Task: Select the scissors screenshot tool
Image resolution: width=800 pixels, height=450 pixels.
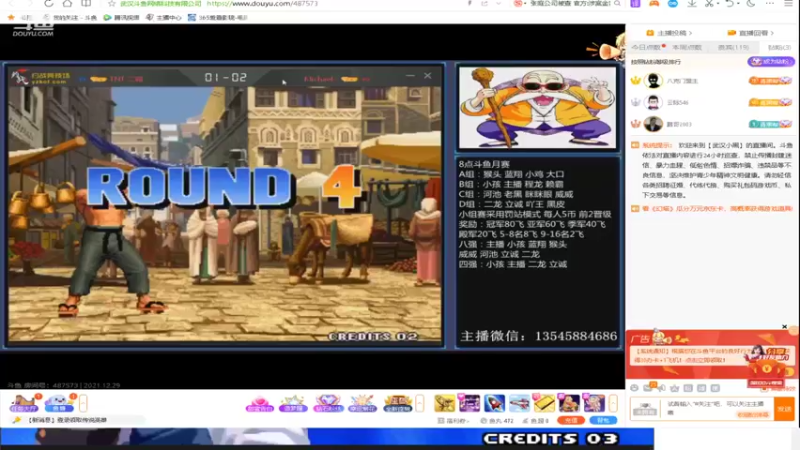Action: pos(709,4)
